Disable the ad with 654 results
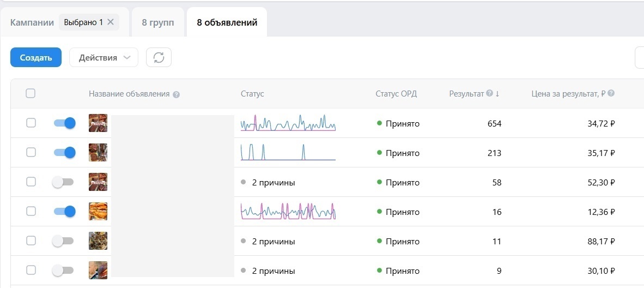The width and height of the screenshot is (644, 288). [x=64, y=123]
